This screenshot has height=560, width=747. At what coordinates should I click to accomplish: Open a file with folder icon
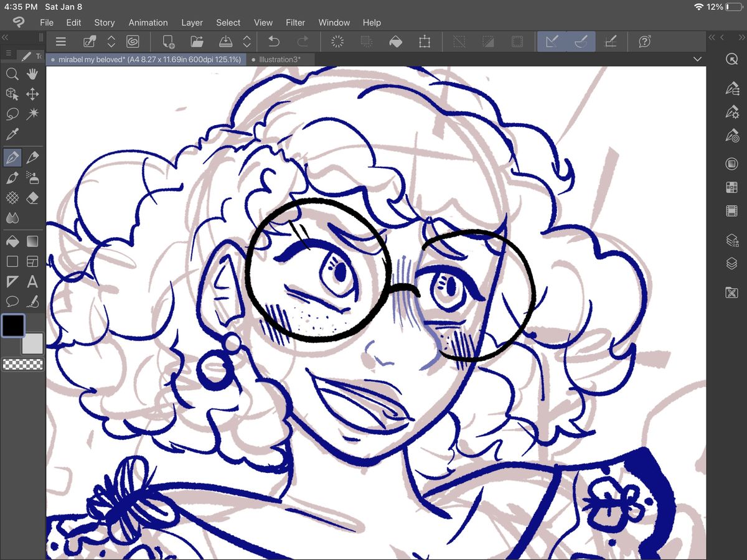[x=197, y=42]
